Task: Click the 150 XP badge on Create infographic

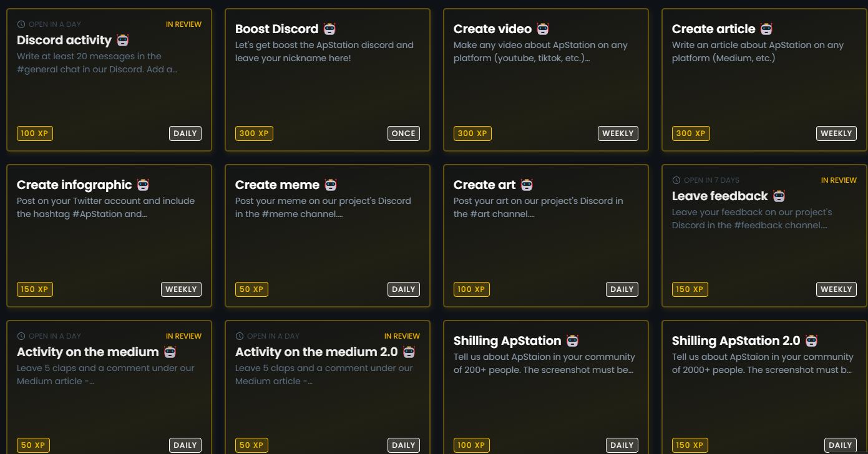Action: 35,289
